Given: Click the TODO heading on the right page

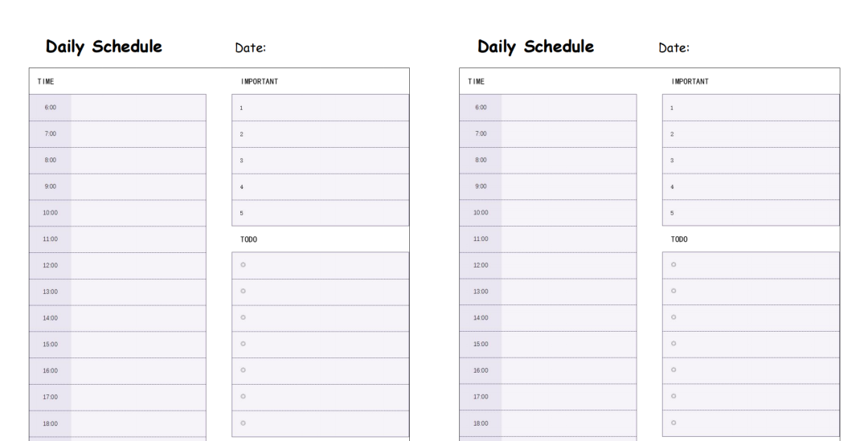Looking at the screenshot, I should click(x=679, y=239).
